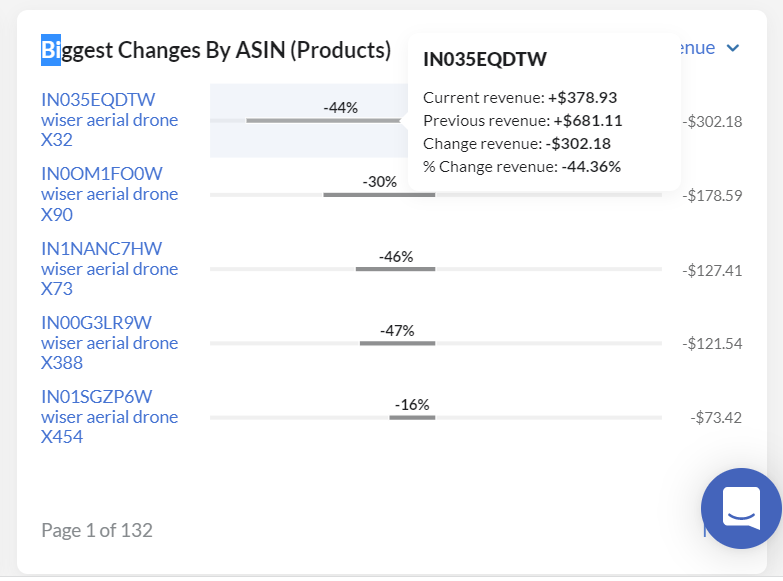This screenshot has height=581, width=783.
Task: Open the chat support bubble icon
Action: [742, 508]
